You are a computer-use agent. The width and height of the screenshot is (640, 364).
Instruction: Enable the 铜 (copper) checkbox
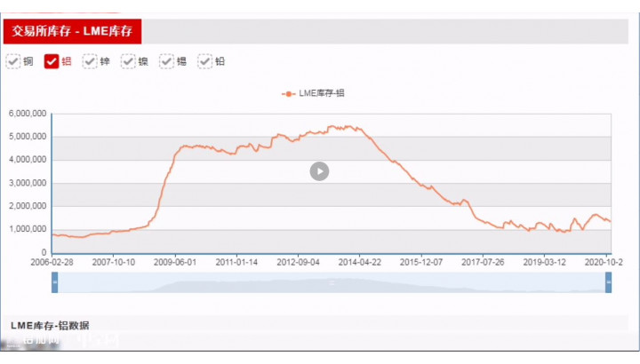pyautogui.click(x=13, y=61)
